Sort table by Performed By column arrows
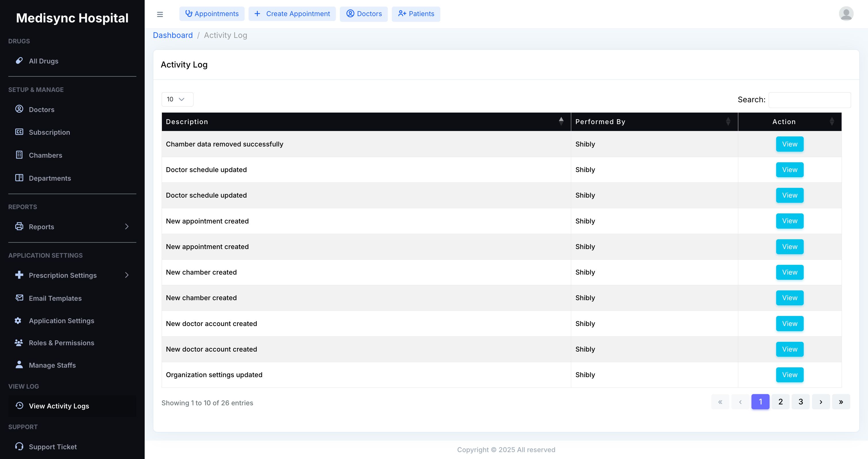Screen dimensions: 868x459 (728, 122)
